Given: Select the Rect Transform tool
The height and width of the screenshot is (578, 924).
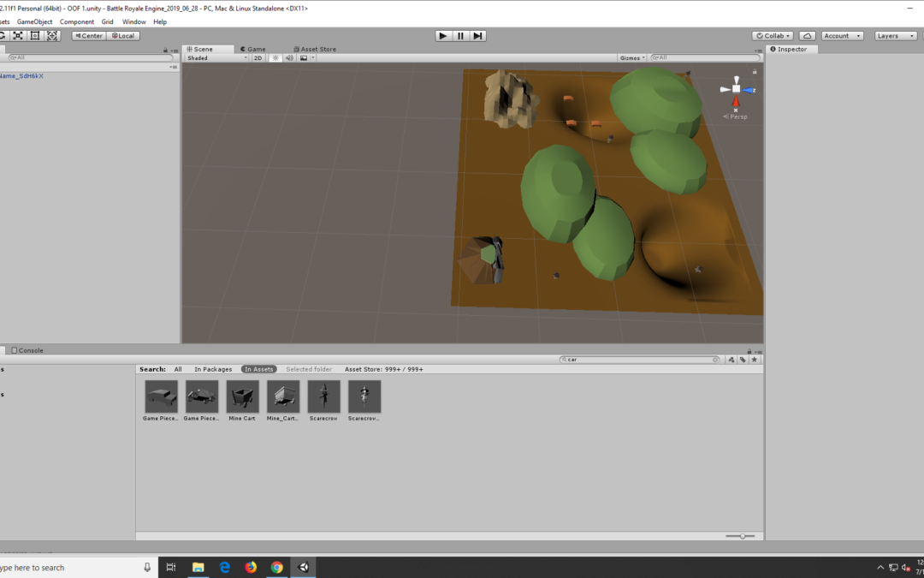Looking at the screenshot, I should tap(35, 35).
